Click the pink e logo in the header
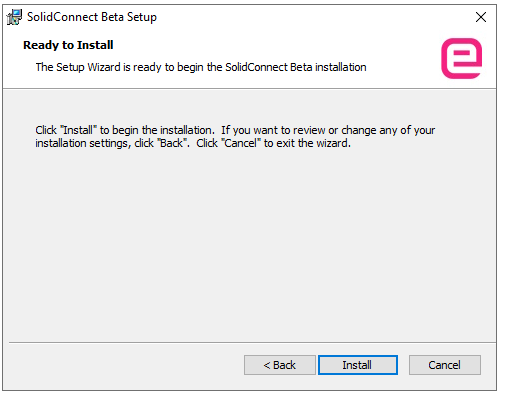Screen dimensions: 505x399 461,59
